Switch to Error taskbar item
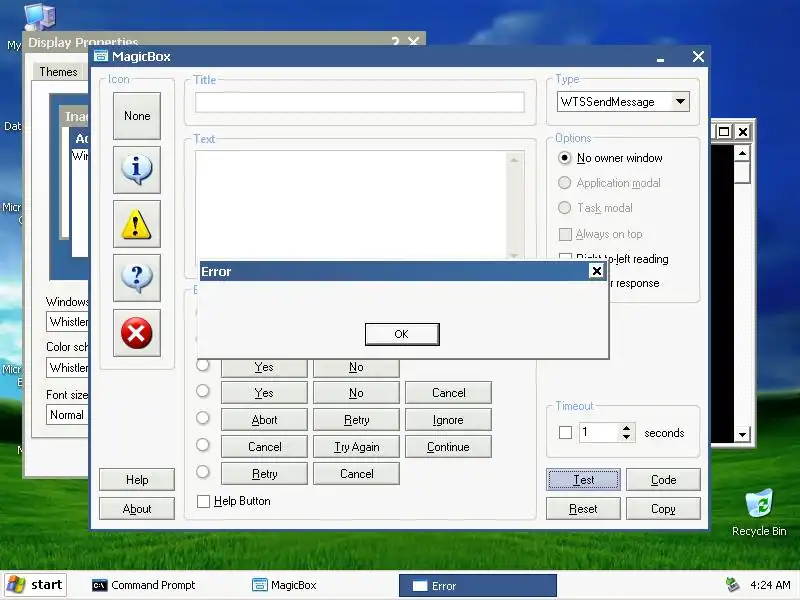 tap(478, 586)
